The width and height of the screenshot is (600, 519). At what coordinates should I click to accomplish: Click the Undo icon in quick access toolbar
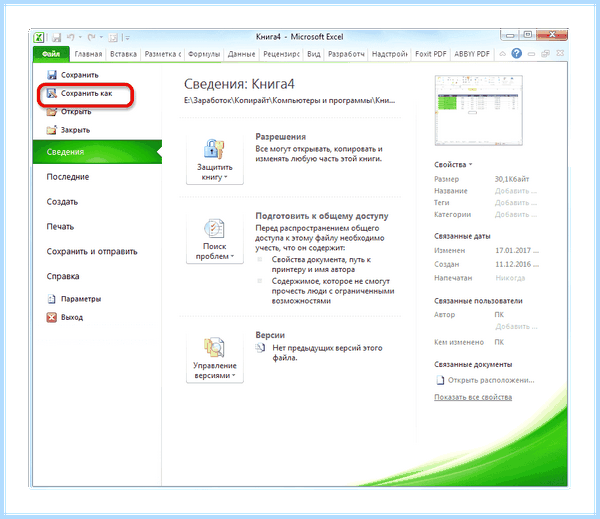[x=70, y=37]
